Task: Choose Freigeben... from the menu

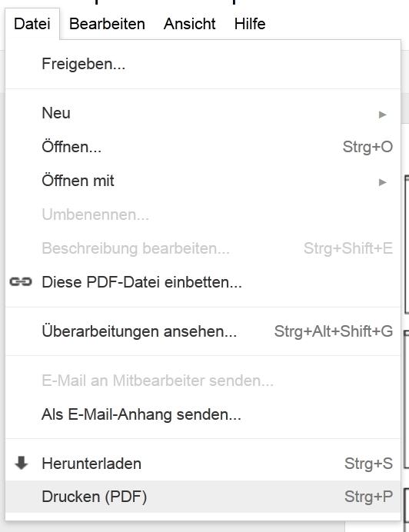Action: pos(203,64)
